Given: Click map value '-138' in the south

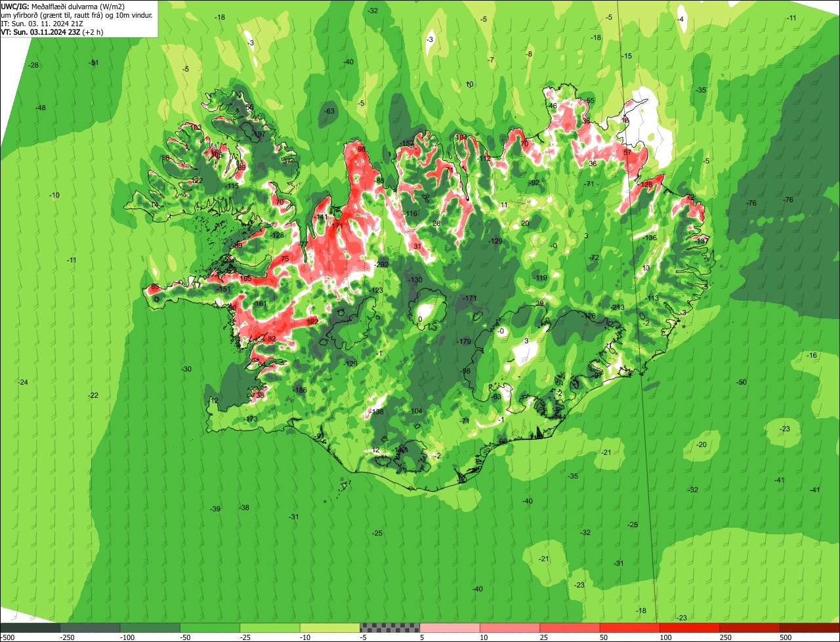Looking at the screenshot, I should pos(376,412).
